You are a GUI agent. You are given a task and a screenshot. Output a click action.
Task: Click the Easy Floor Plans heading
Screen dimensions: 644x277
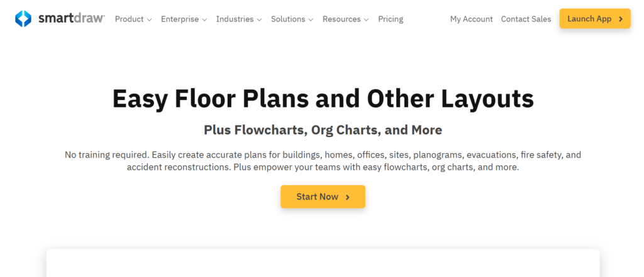[x=323, y=99]
